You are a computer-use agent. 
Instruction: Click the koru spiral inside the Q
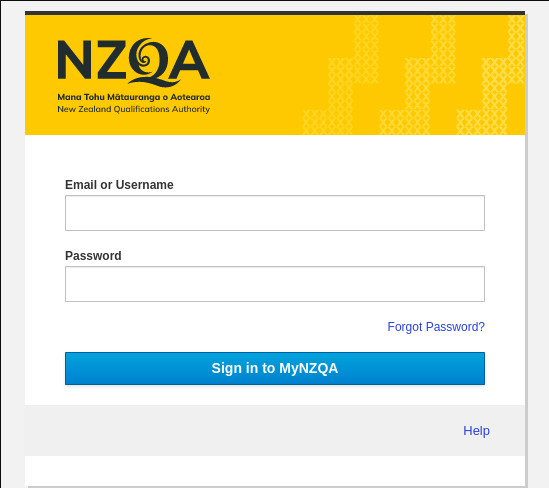pos(144,58)
